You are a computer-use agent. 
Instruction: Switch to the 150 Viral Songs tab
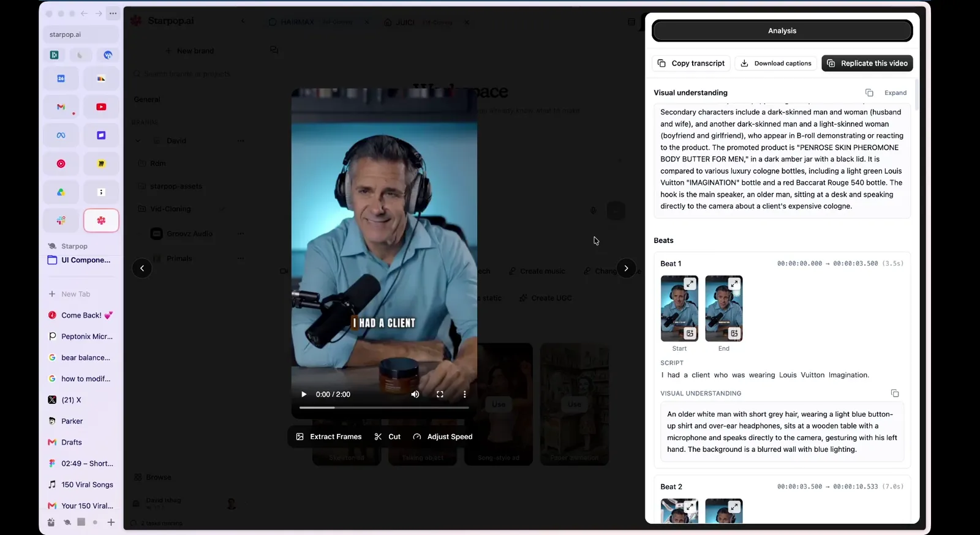(80, 484)
